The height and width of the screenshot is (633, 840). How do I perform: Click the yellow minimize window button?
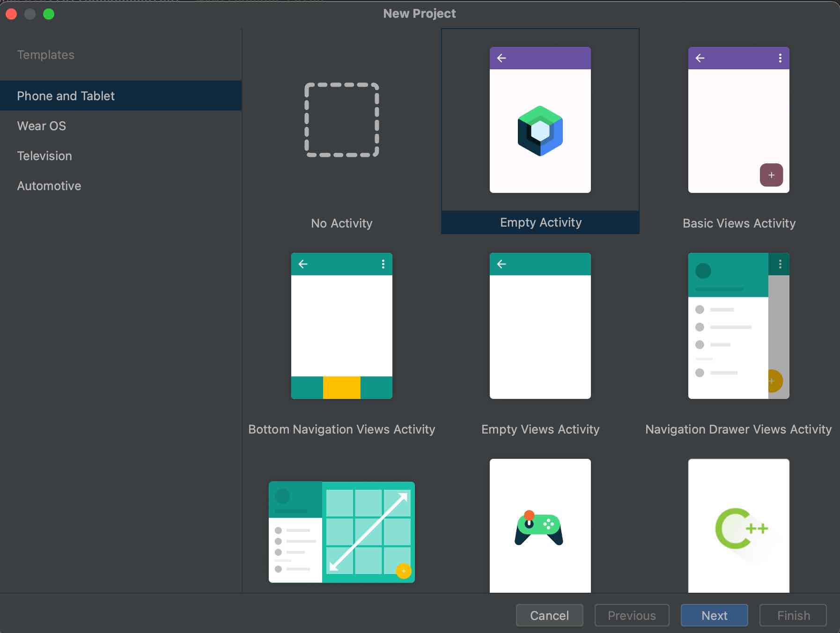[30, 14]
